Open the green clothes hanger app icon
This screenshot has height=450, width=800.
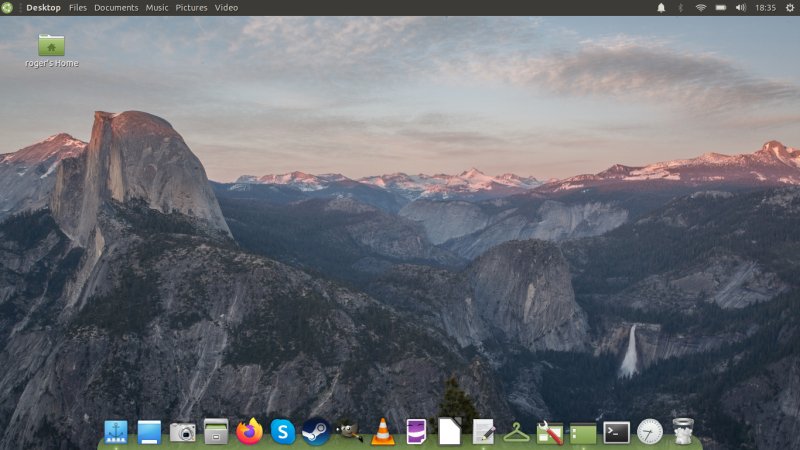coord(516,433)
